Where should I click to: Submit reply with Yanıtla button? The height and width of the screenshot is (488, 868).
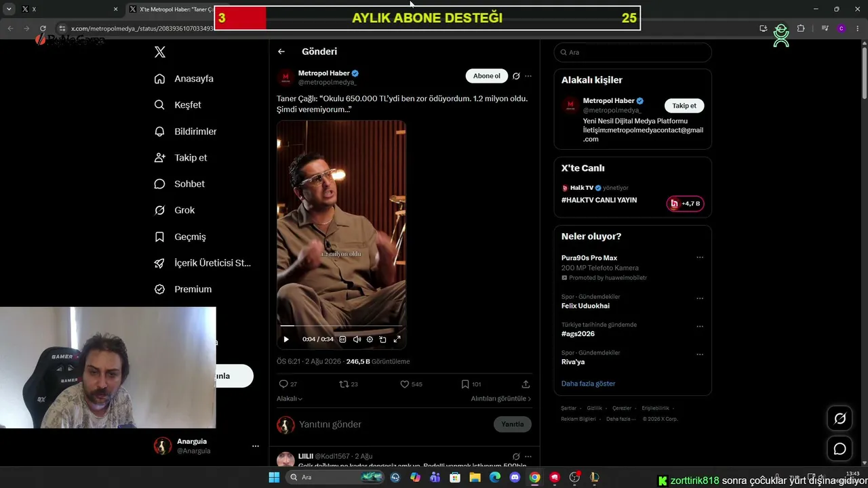click(513, 424)
